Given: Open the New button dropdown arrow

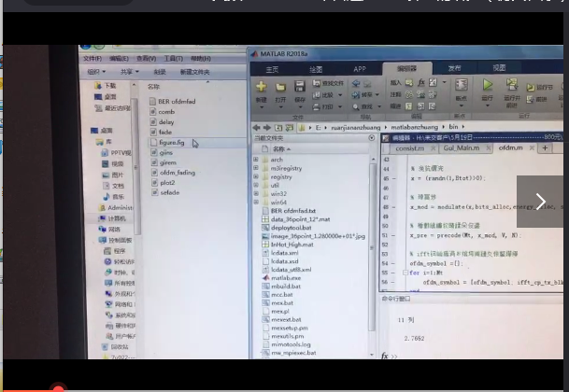Looking at the screenshot, I should 262,107.
